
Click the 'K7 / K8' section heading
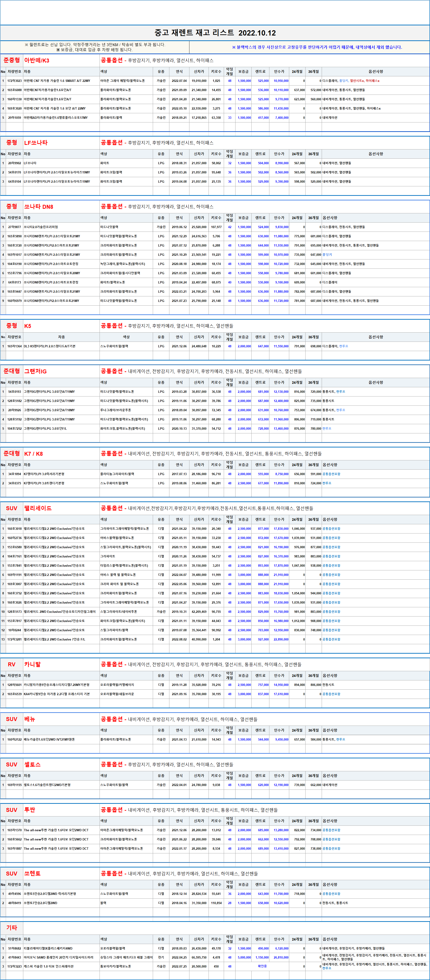[33, 453]
